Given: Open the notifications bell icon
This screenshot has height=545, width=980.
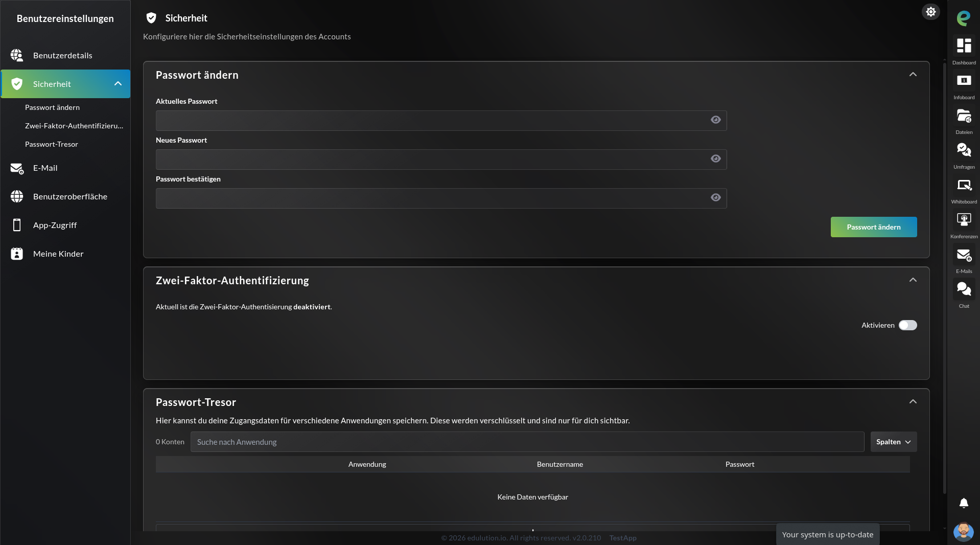Looking at the screenshot, I should pos(964,503).
